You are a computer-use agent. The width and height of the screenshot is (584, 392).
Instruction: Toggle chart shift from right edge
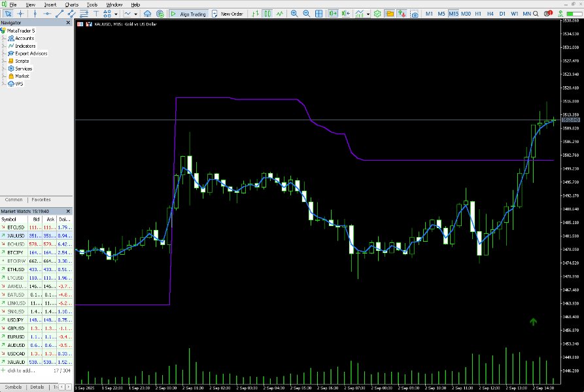pos(346,14)
